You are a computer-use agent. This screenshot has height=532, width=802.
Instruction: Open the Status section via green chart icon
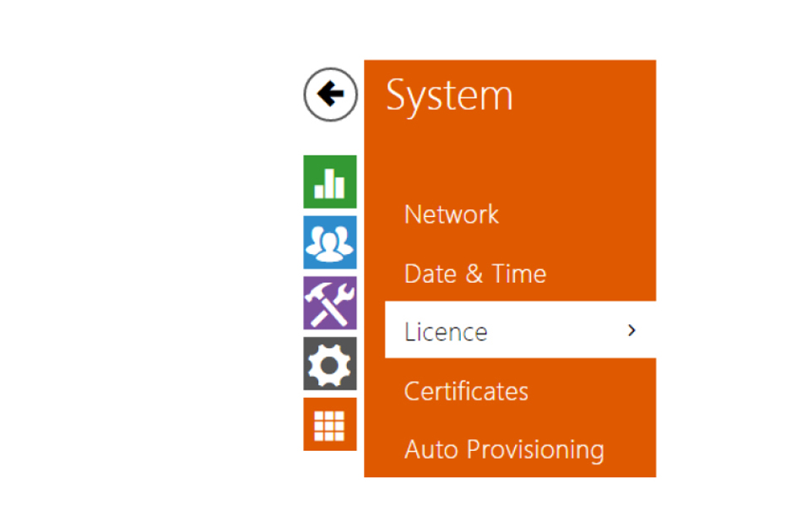[x=330, y=182]
